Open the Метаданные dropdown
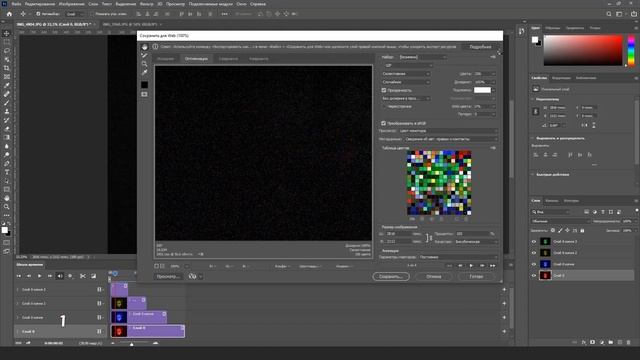The image size is (640, 360). tap(451, 139)
